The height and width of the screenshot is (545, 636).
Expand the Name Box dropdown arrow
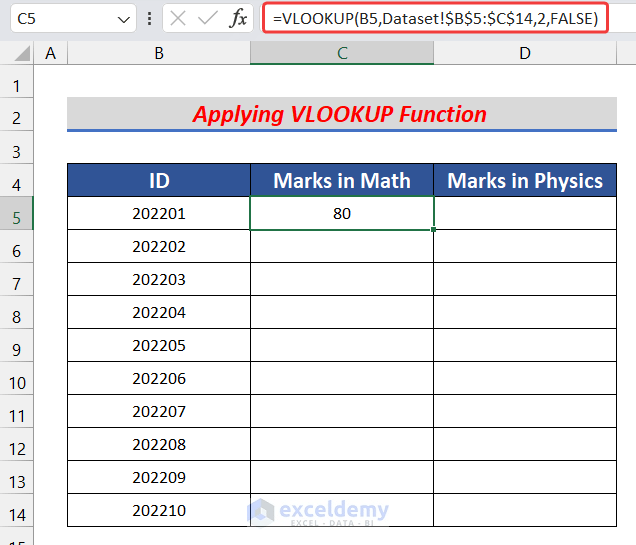pos(123,19)
